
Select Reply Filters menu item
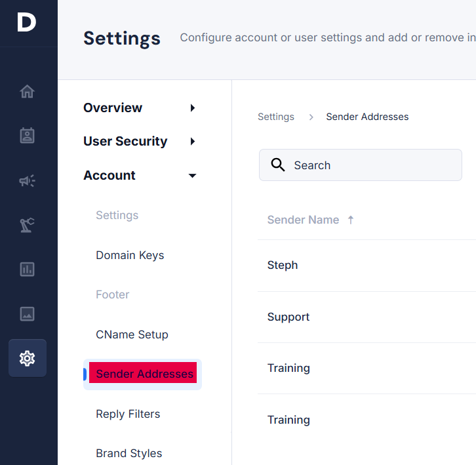coord(128,414)
